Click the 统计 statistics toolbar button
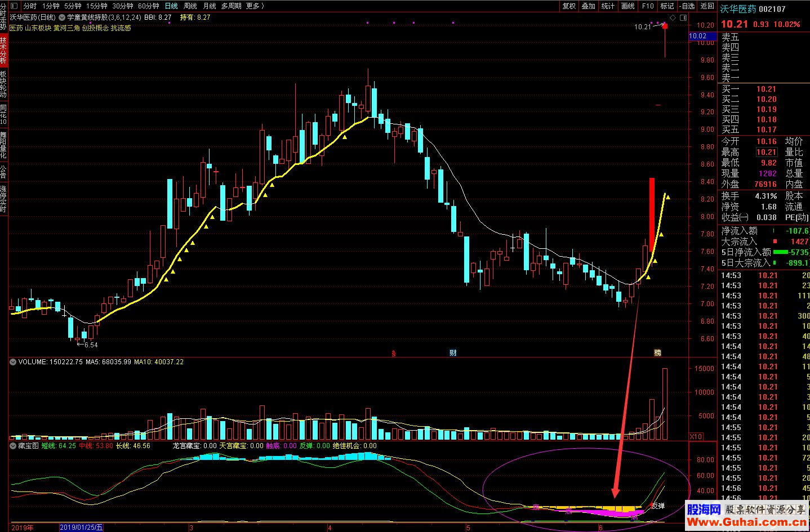This screenshot has height=532, width=810. (608, 6)
